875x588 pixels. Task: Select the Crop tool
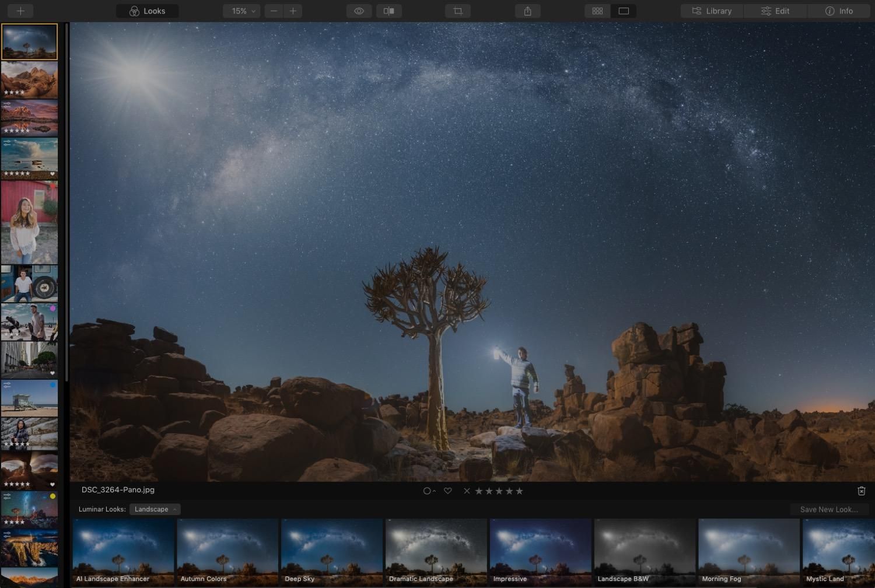(x=457, y=10)
